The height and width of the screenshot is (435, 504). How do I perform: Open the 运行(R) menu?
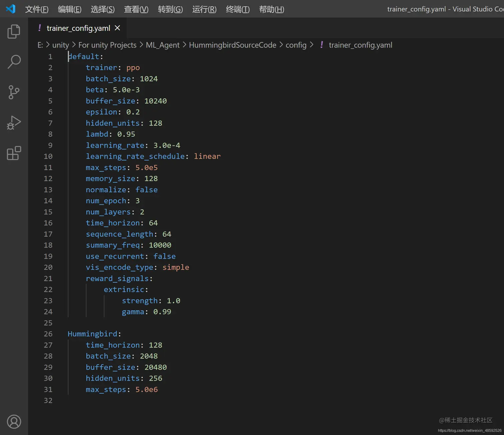pos(204,9)
